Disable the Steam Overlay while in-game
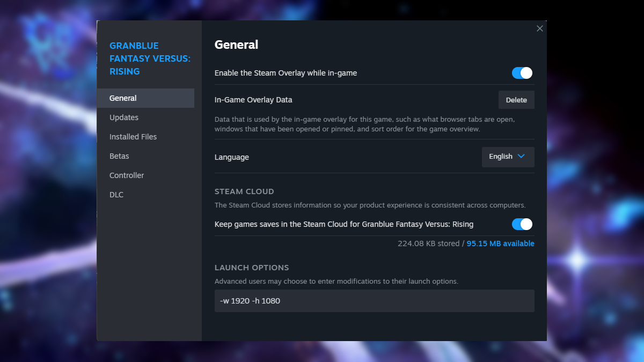Viewport: 644px width, 362px height. tap(522, 72)
